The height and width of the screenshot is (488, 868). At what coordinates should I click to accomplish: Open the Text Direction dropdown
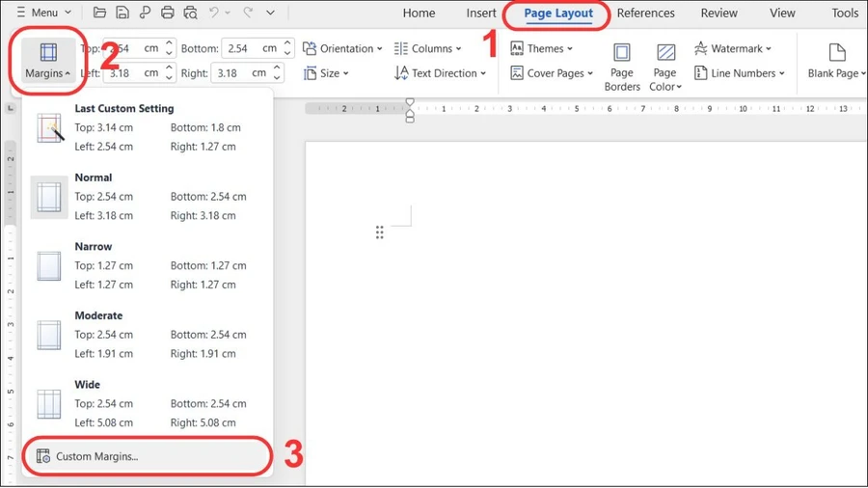click(440, 73)
